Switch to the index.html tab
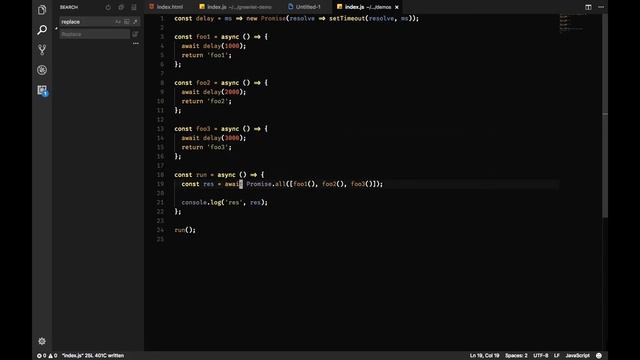 point(166,7)
